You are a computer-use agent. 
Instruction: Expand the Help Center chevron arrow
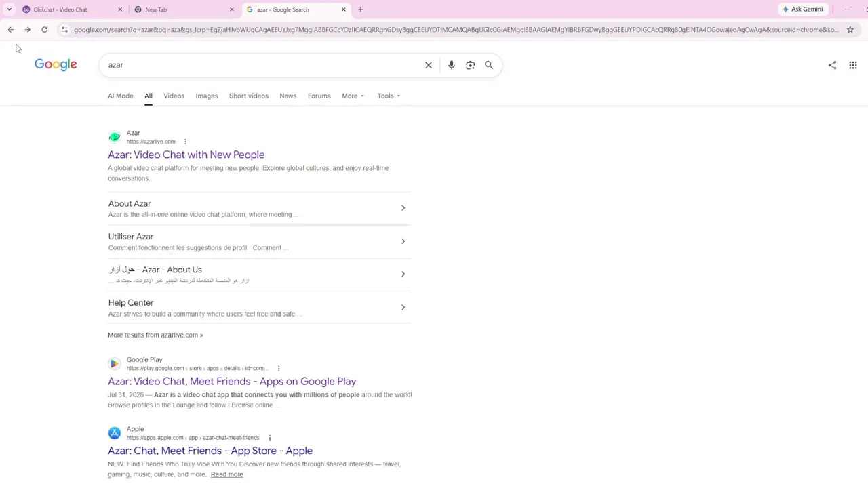point(403,308)
